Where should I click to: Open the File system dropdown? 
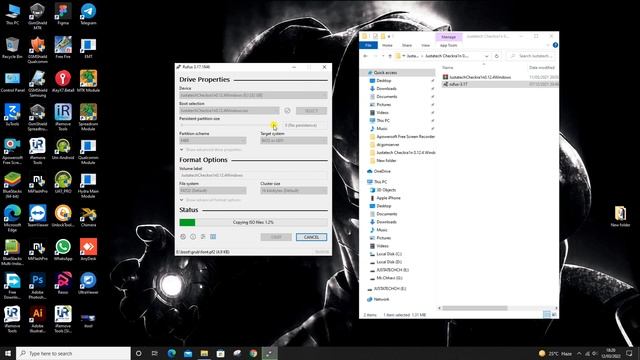coord(213,191)
